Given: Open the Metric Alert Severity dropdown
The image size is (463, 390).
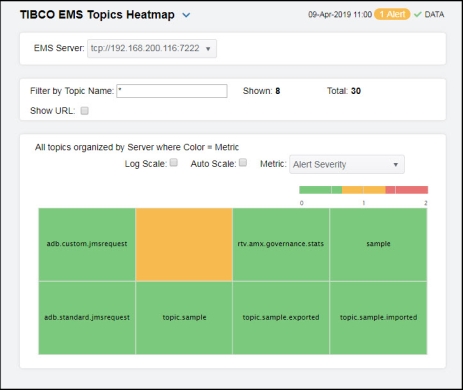Looking at the screenshot, I should 347,164.
